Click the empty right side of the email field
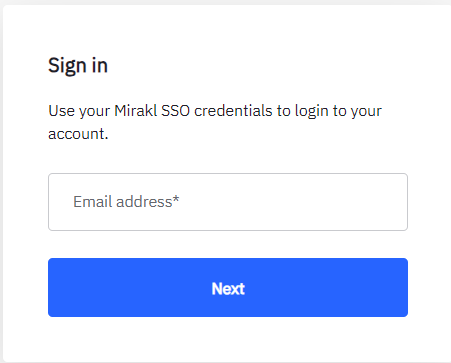Image resolution: width=451 pixels, height=363 pixels. 317,202
